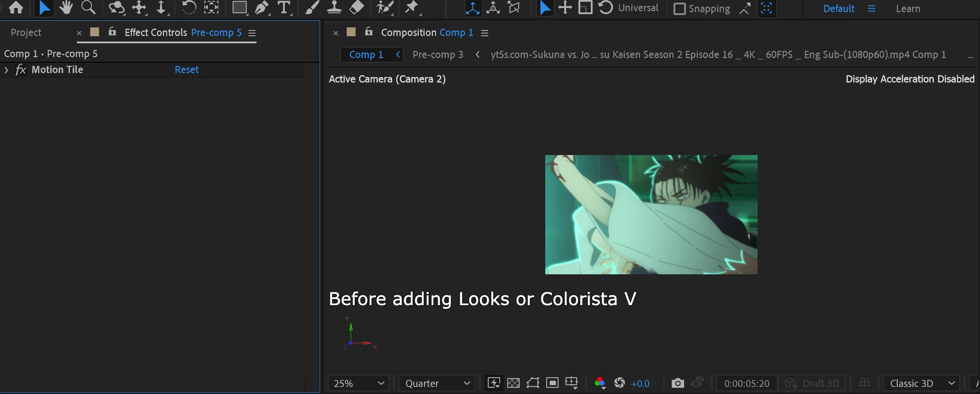
Task: Select the Pen tool
Action: tap(263, 8)
